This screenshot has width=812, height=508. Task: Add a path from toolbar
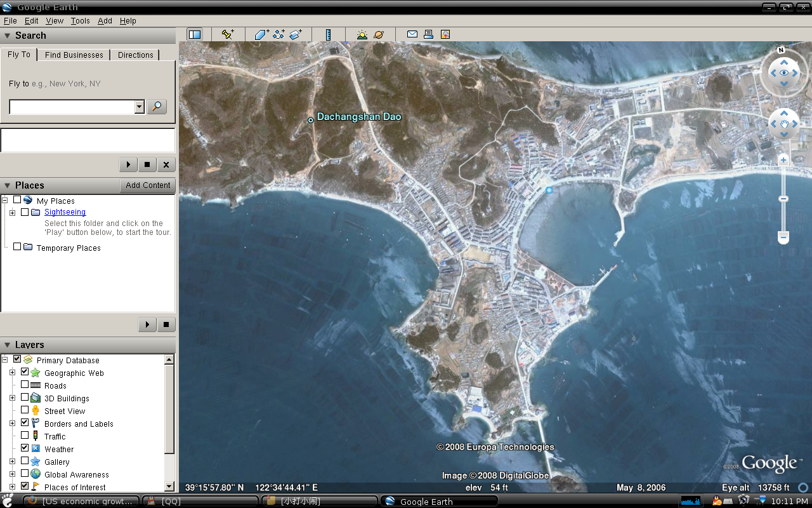tap(278, 34)
